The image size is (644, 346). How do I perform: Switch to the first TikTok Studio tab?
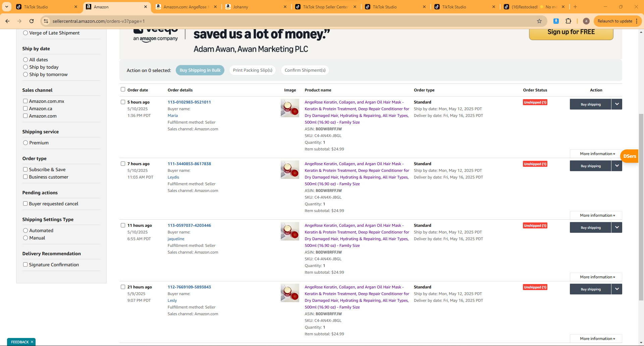tap(47, 7)
